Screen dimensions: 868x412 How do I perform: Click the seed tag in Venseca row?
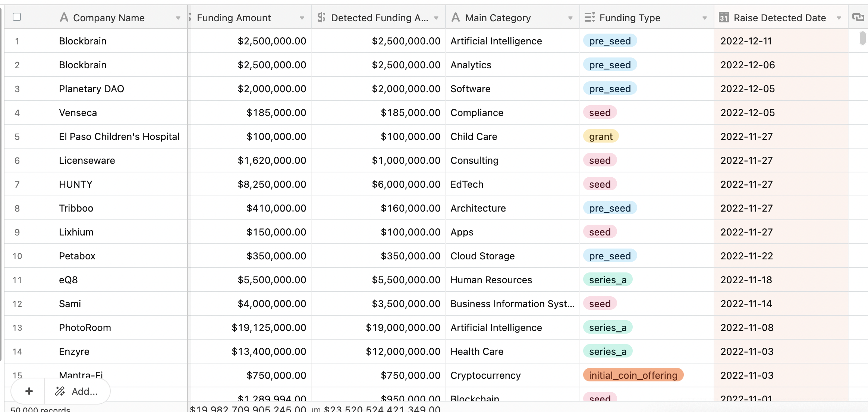[600, 113]
